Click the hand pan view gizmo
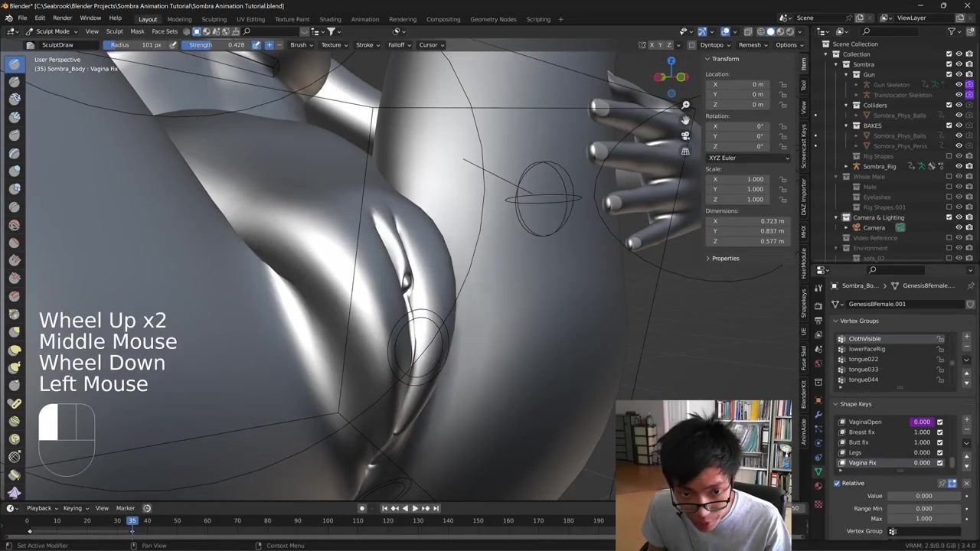 click(685, 120)
